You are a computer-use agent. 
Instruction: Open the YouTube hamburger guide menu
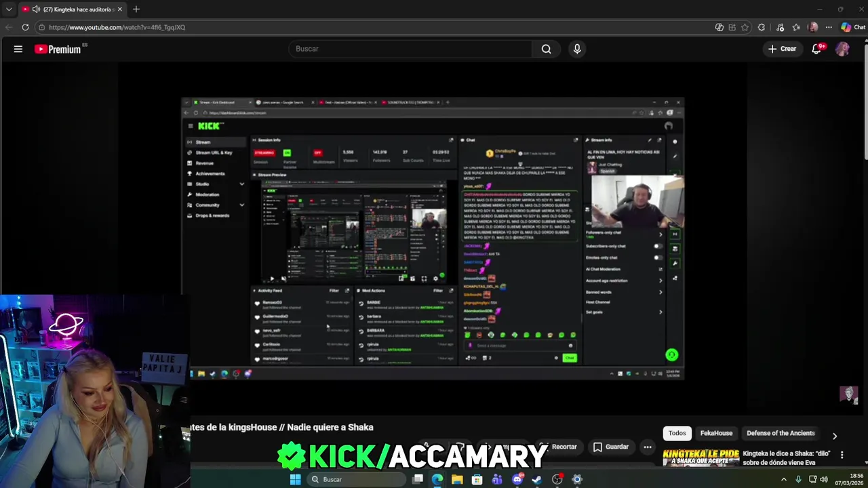18,49
